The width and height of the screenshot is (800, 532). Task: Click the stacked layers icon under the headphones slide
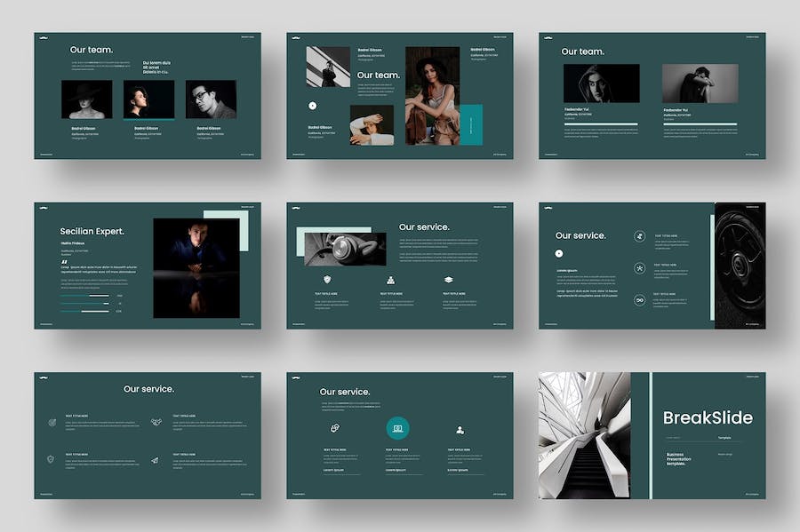[448, 279]
